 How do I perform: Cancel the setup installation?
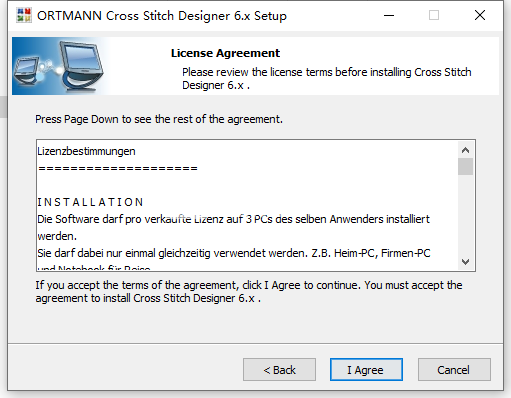tap(454, 369)
